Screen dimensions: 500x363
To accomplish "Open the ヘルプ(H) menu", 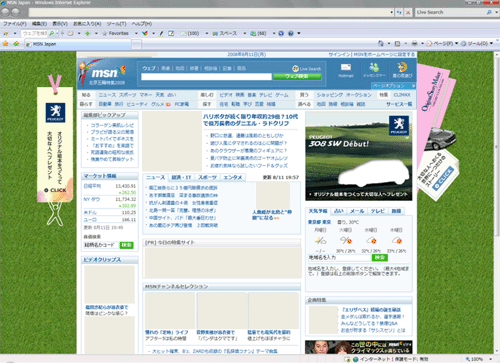I will point(142,24).
